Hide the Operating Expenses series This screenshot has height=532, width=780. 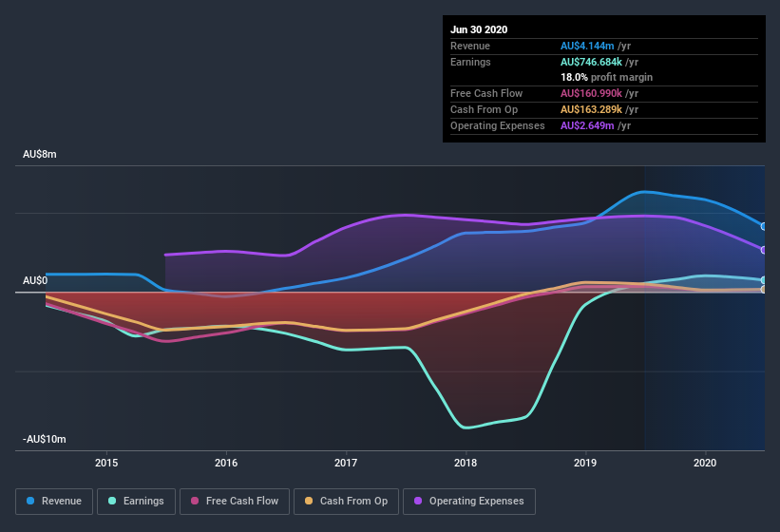(x=469, y=501)
